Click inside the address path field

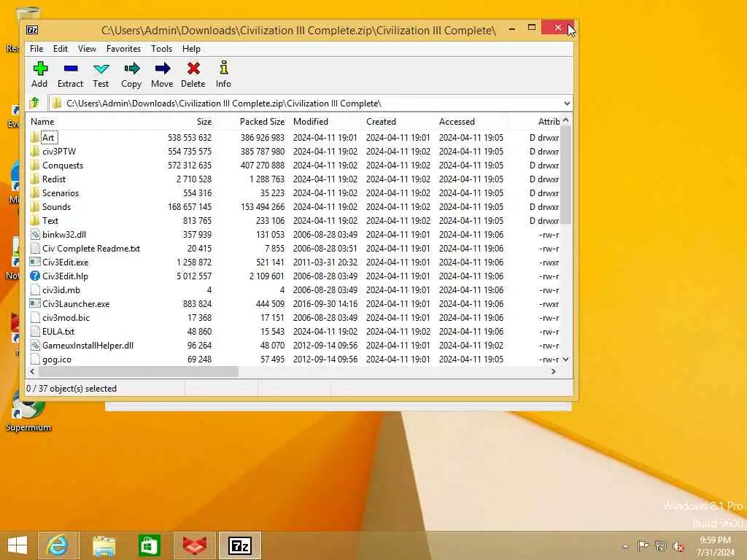pyautogui.click(x=305, y=104)
